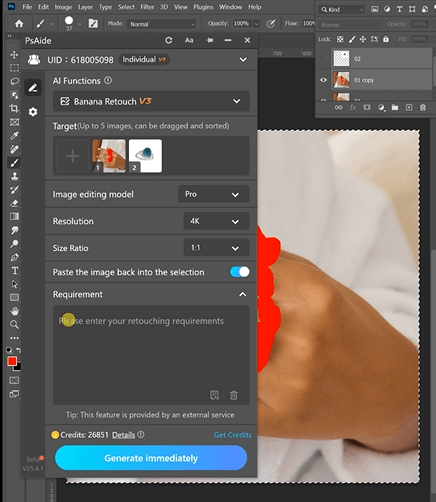
Task: Open the Size Ratio 1:1 dropdown
Action: point(216,248)
